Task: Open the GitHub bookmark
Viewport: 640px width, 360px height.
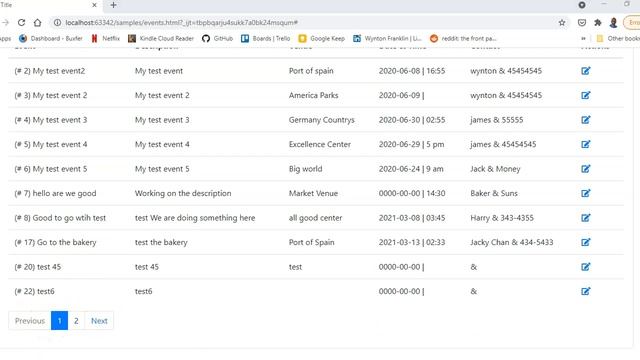Action: [218, 38]
